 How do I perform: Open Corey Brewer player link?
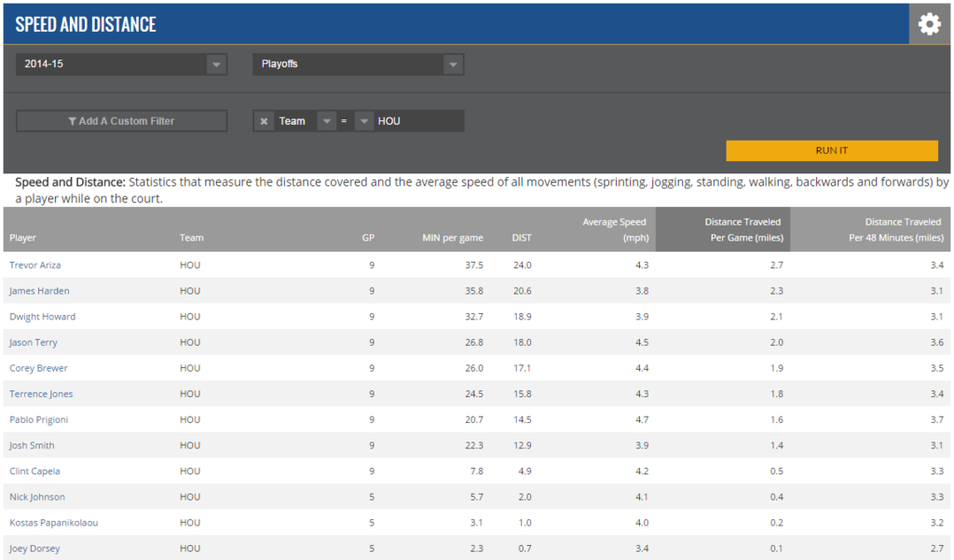pyautogui.click(x=38, y=368)
